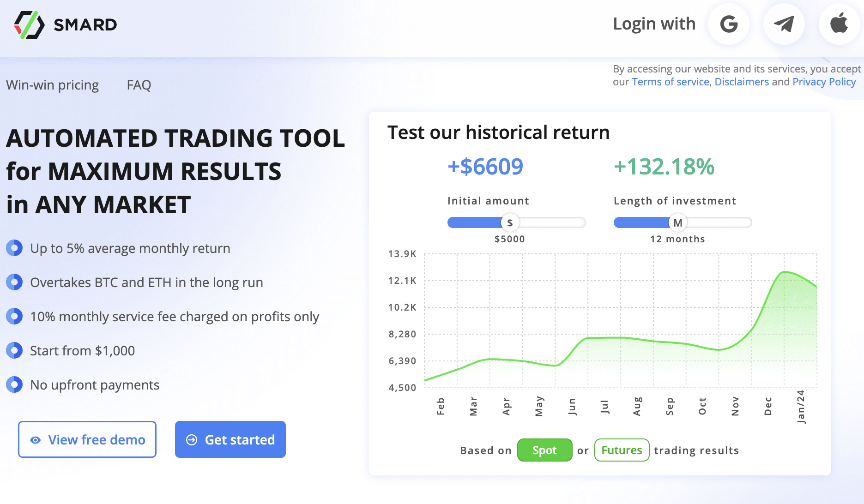Click the SMARD brand name text
The image size is (864, 504).
[85, 24]
